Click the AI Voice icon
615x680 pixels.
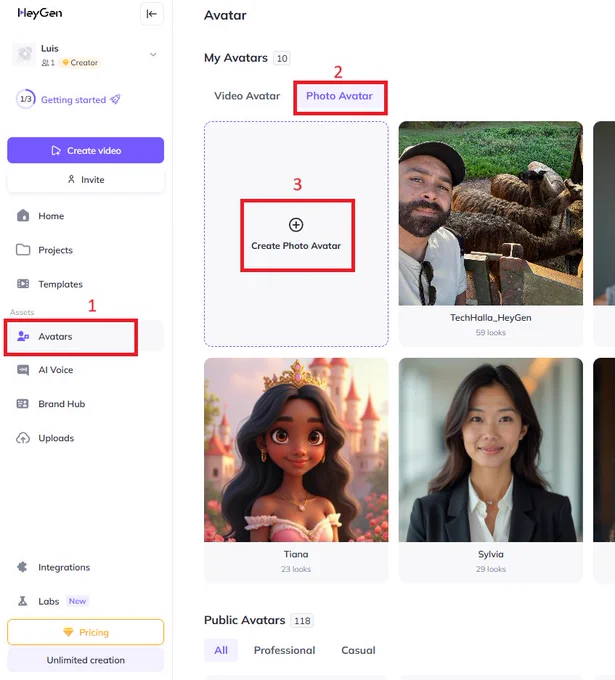[x=23, y=370]
